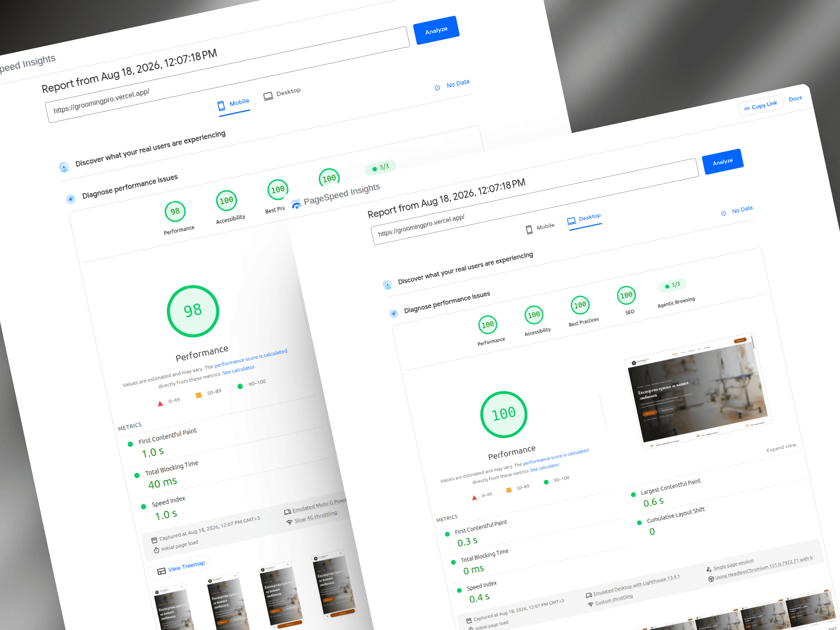Click 100 Performance gauge in front report summary
The width and height of the screenshot is (840, 630).
point(488,325)
